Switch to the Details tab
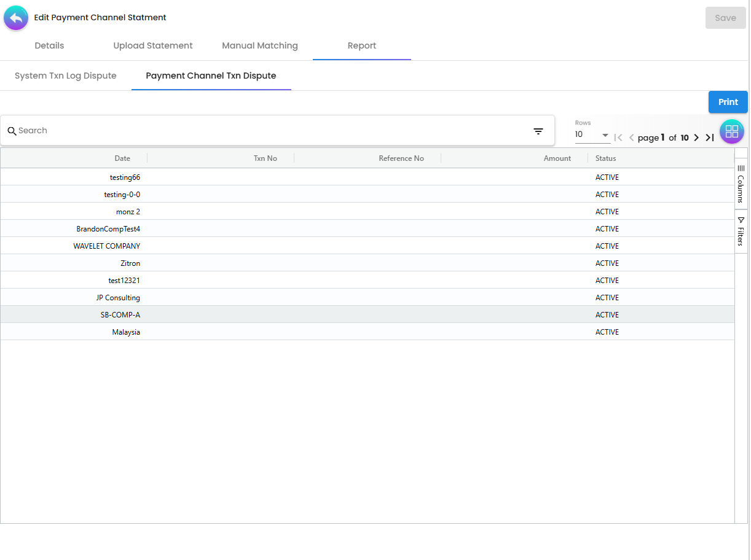Viewport: 751px width, 560px height. click(49, 45)
